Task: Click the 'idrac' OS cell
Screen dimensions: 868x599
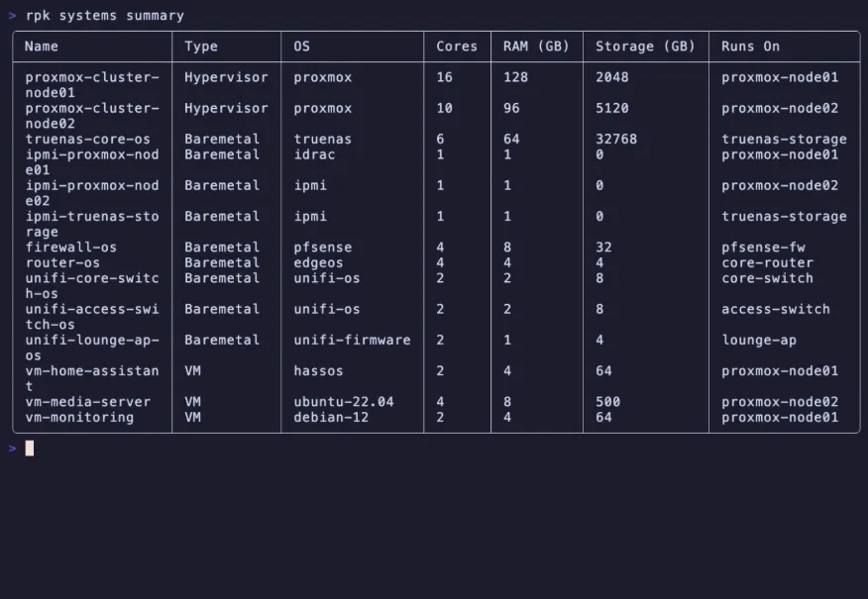Action: pyautogui.click(x=314, y=154)
